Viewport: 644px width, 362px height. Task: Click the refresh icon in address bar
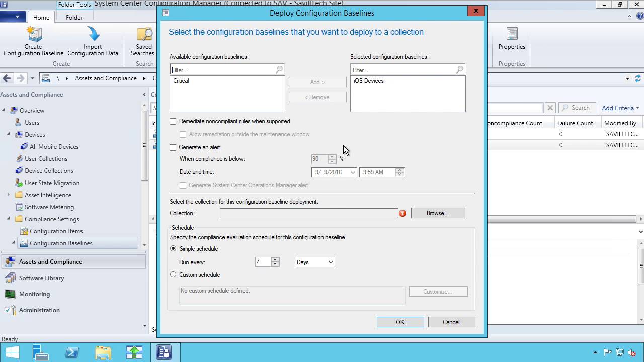click(x=638, y=78)
